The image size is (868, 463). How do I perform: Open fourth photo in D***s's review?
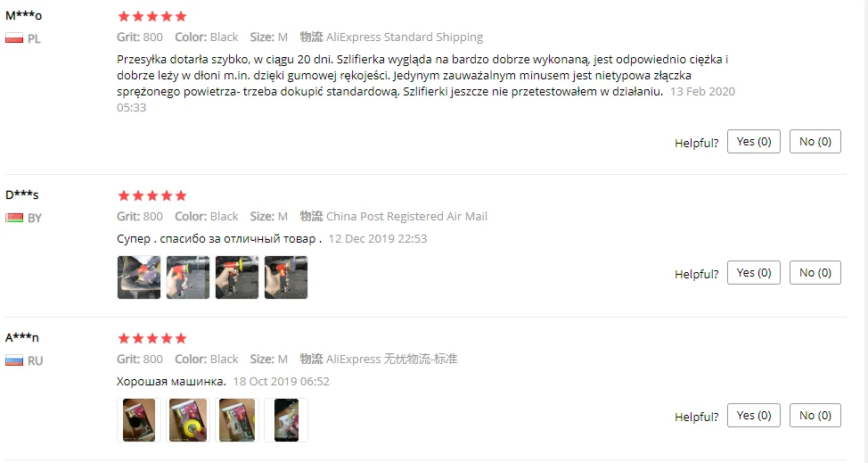click(286, 277)
